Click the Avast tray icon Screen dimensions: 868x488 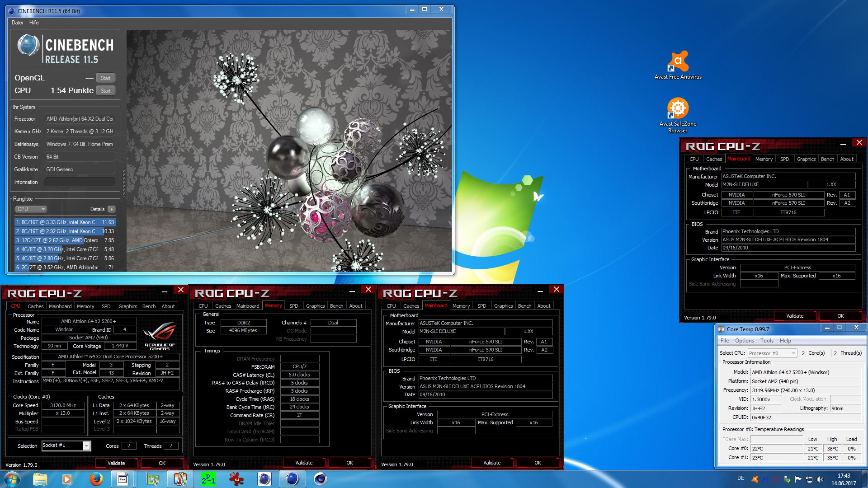click(x=755, y=479)
